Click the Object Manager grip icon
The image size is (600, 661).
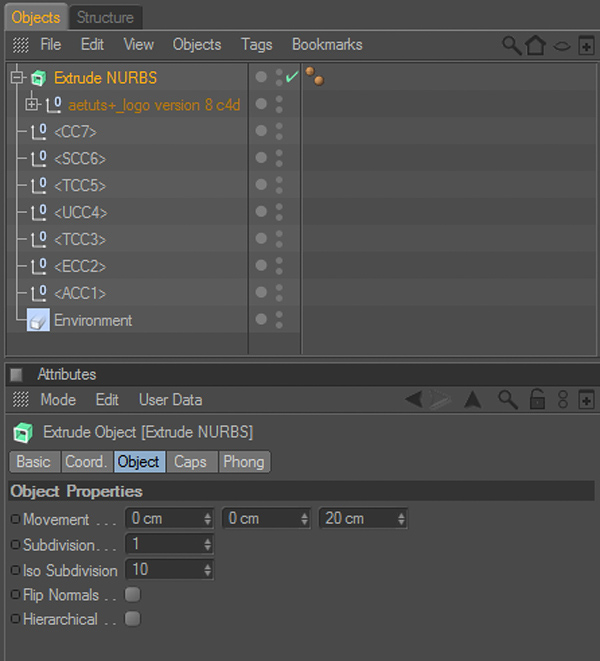pos(21,45)
